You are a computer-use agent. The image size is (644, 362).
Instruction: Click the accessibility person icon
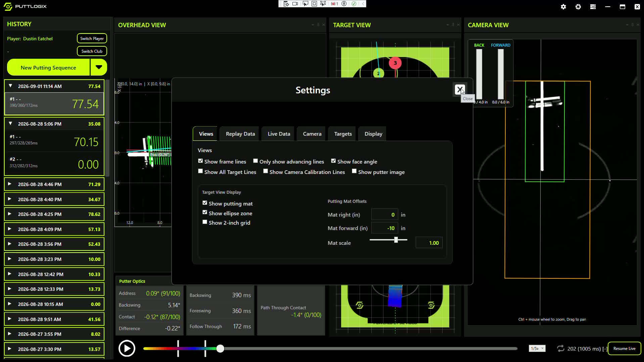(344, 4)
